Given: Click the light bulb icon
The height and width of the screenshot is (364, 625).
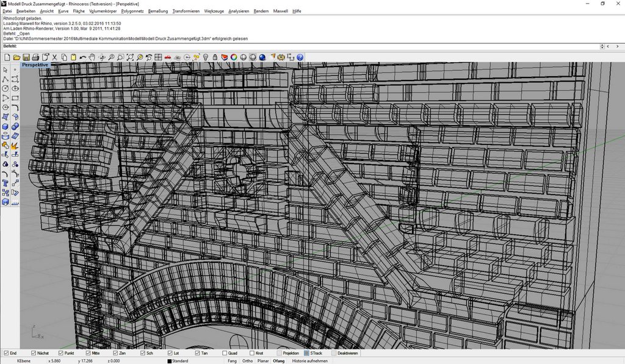Looking at the screenshot, I should click(206, 57).
